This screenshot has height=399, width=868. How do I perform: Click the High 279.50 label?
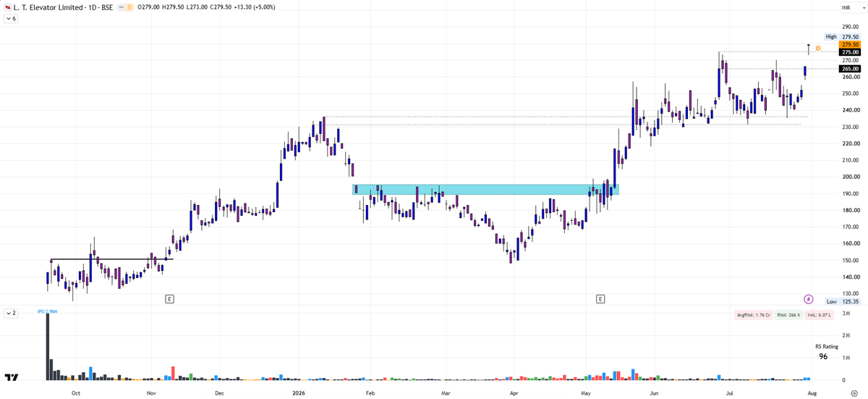(843, 36)
